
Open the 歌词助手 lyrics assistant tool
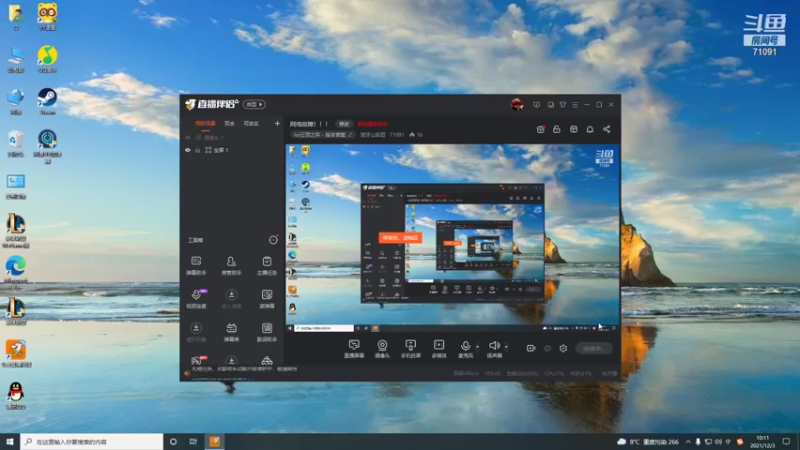pyautogui.click(x=267, y=332)
